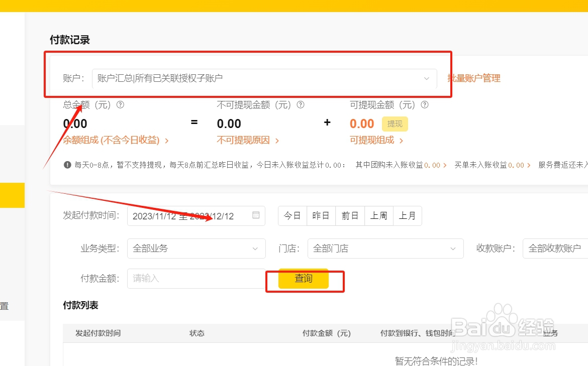Viewport: 588px width, 366px height.
Task: Open 批量账户管理 link
Action: click(x=474, y=78)
